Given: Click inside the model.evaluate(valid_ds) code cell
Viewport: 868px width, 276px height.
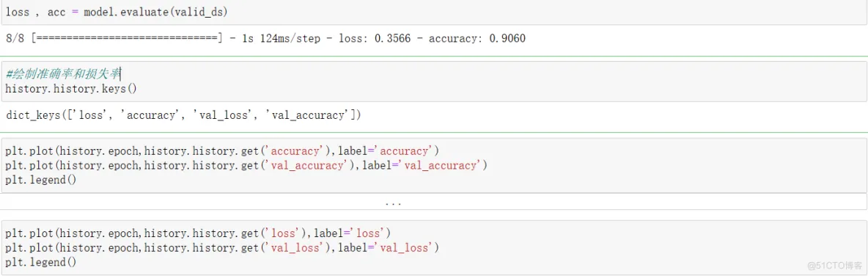Looking at the screenshot, I should click(433, 12).
